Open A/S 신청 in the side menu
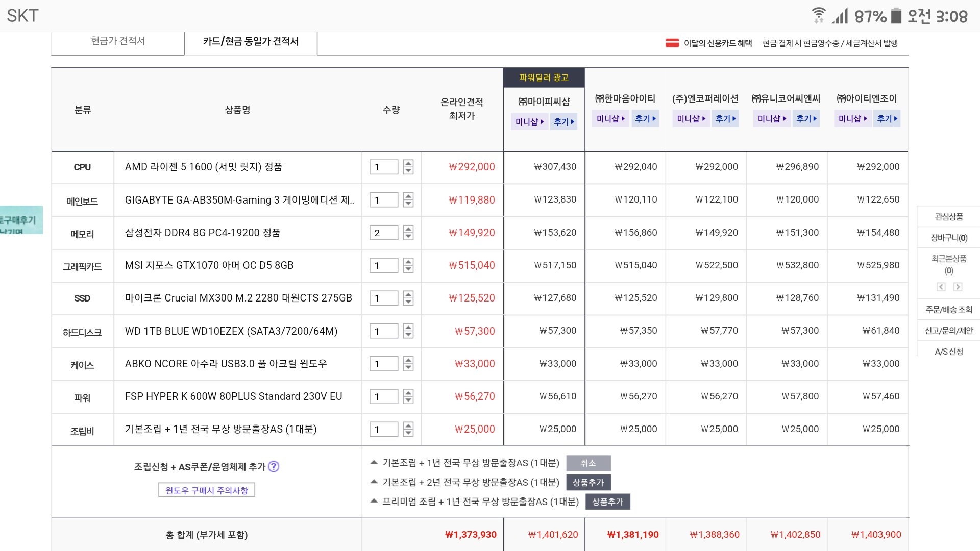The image size is (980, 551). coord(949,352)
